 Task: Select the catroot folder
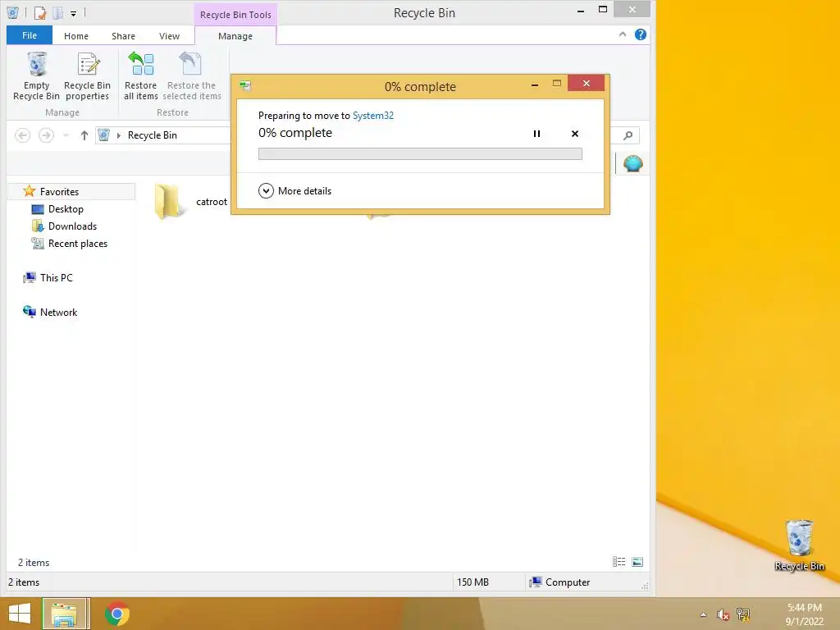[x=190, y=202]
